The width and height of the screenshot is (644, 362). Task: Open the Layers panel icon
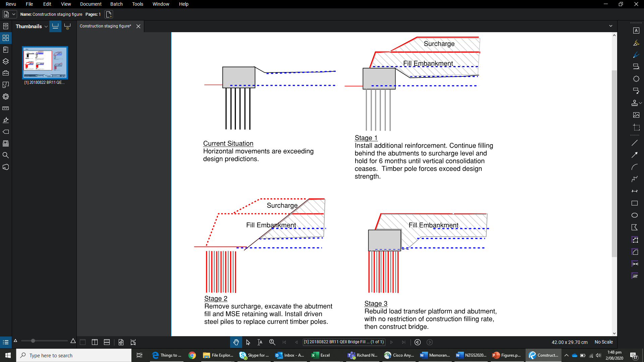pyautogui.click(x=6, y=61)
